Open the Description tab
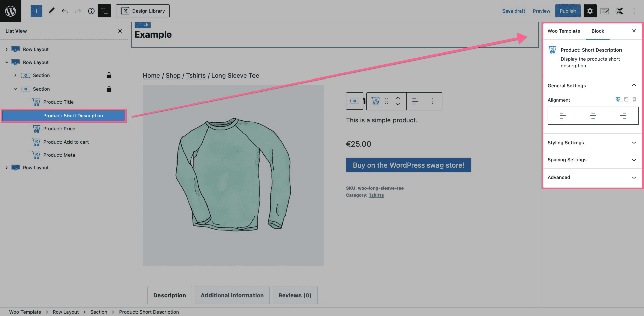644x316 pixels. pyautogui.click(x=170, y=295)
